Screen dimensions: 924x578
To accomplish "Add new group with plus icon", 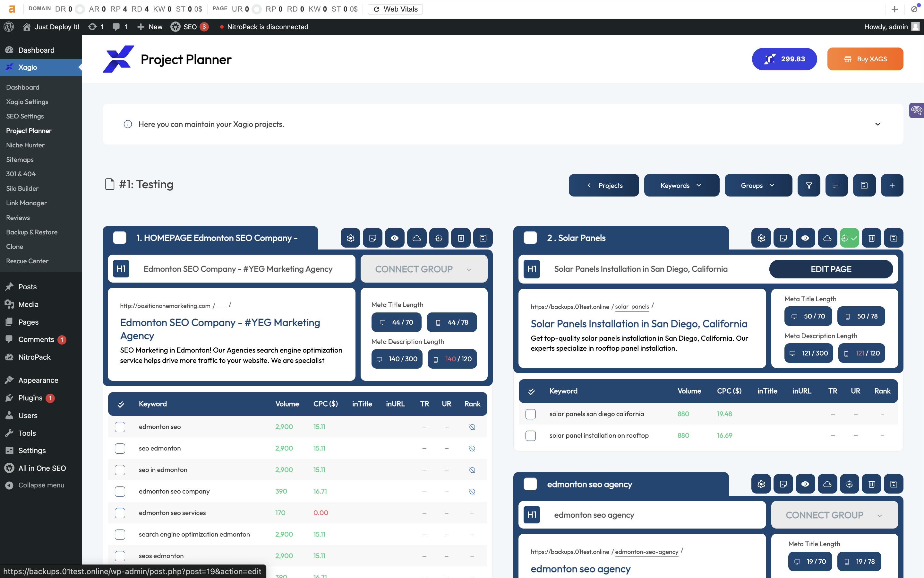I will (x=892, y=185).
